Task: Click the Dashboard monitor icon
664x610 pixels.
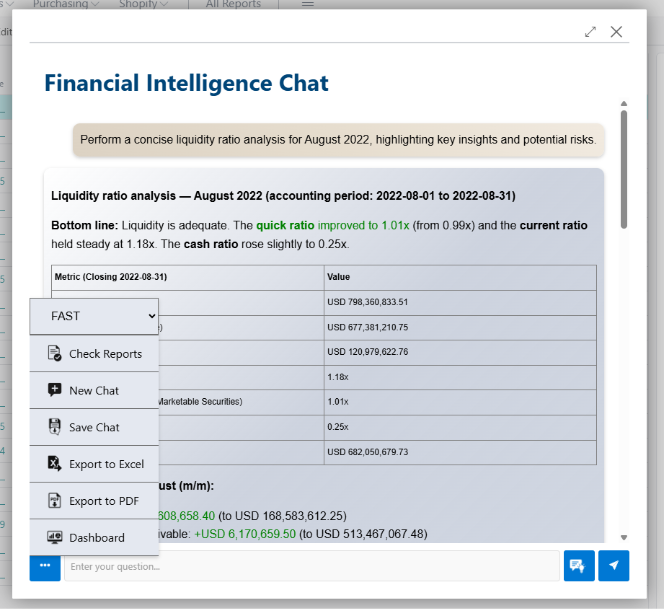Action: [54, 538]
